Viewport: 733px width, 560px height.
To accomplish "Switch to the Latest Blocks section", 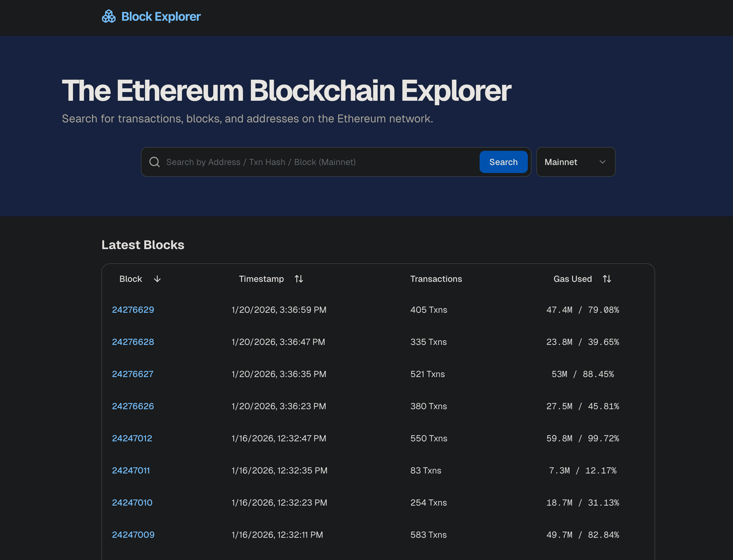I will [x=143, y=245].
